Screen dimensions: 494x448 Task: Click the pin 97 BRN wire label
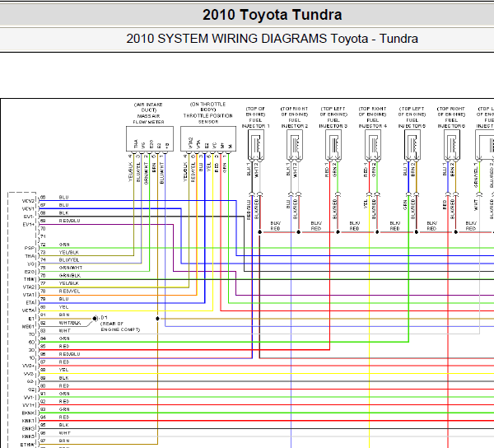(x=64, y=441)
